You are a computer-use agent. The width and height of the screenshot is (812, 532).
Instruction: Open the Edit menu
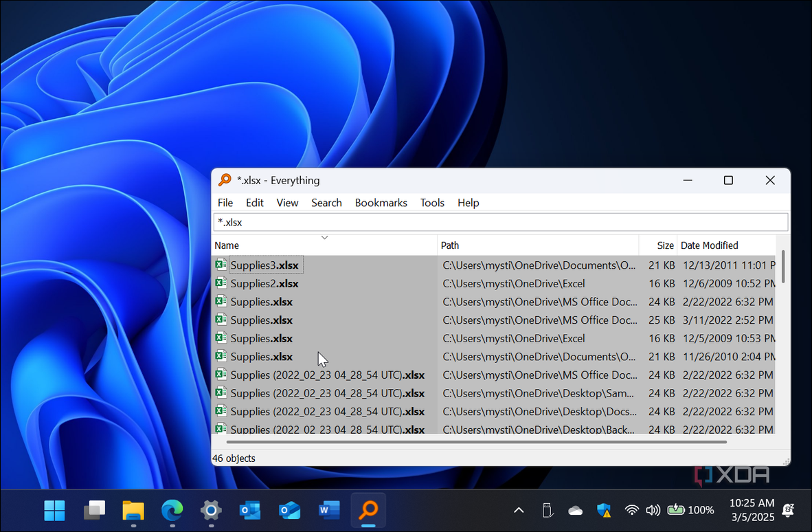254,203
